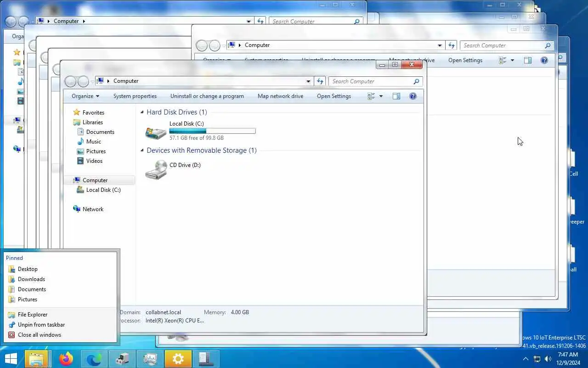This screenshot has width=588, height=368.
Task: Click refresh button in top-left Computer window
Action: pos(260,21)
